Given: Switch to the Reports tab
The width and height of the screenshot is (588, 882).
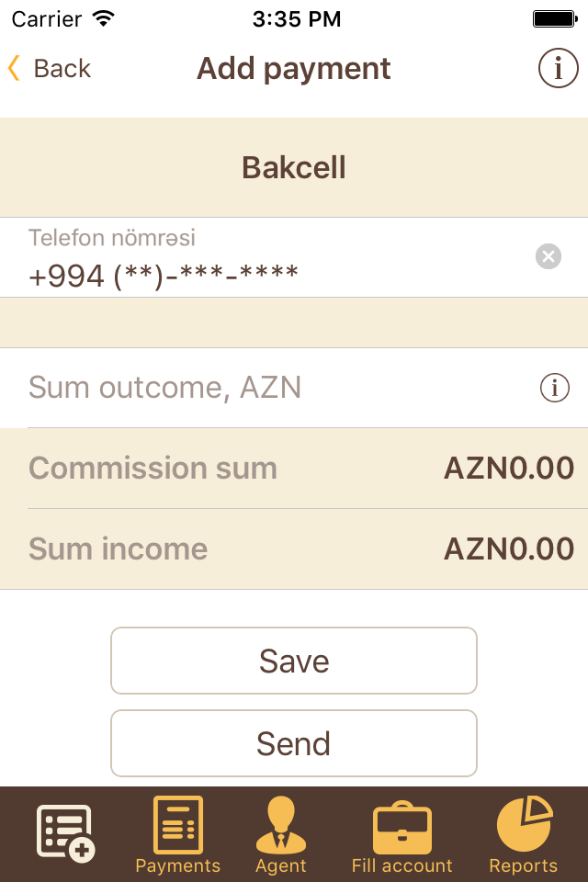Looking at the screenshot, I should (523, 836).
